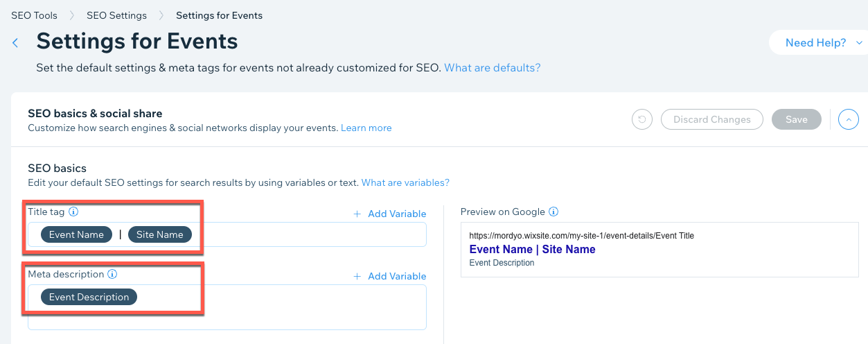Collapse the SEO basics & social share section
Screen dimensions: 868x344
tap(848, 119)
